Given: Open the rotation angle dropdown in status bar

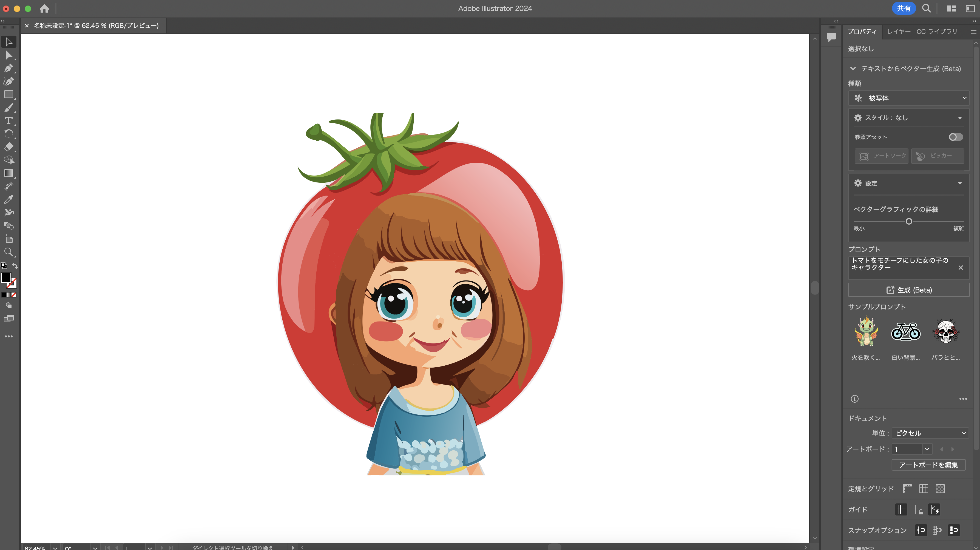Looking at the screenshot, I should pos(95,548).
